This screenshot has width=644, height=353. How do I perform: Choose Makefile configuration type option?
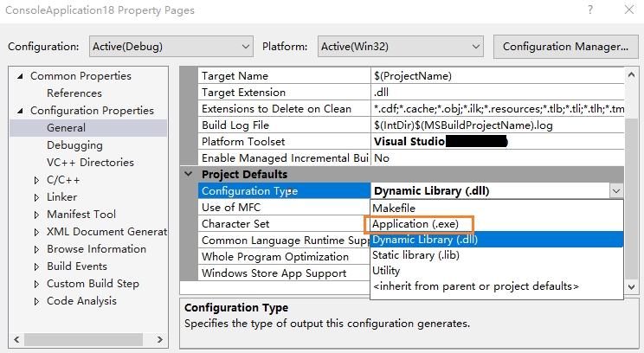pyautogui.click(x=393, y=208)
